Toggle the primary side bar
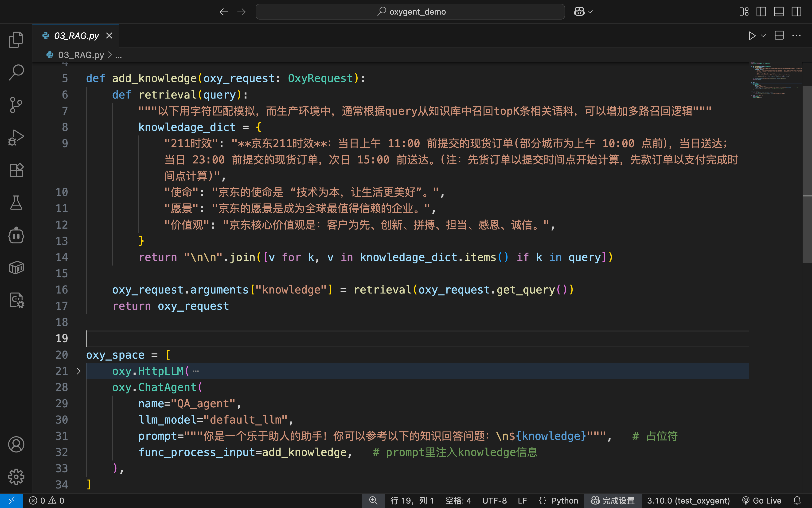 761,12
